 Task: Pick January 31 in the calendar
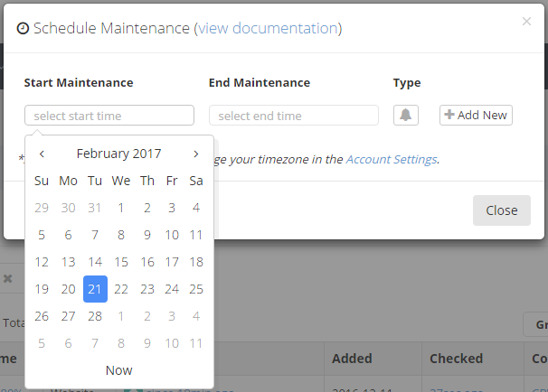pos(95,208)
